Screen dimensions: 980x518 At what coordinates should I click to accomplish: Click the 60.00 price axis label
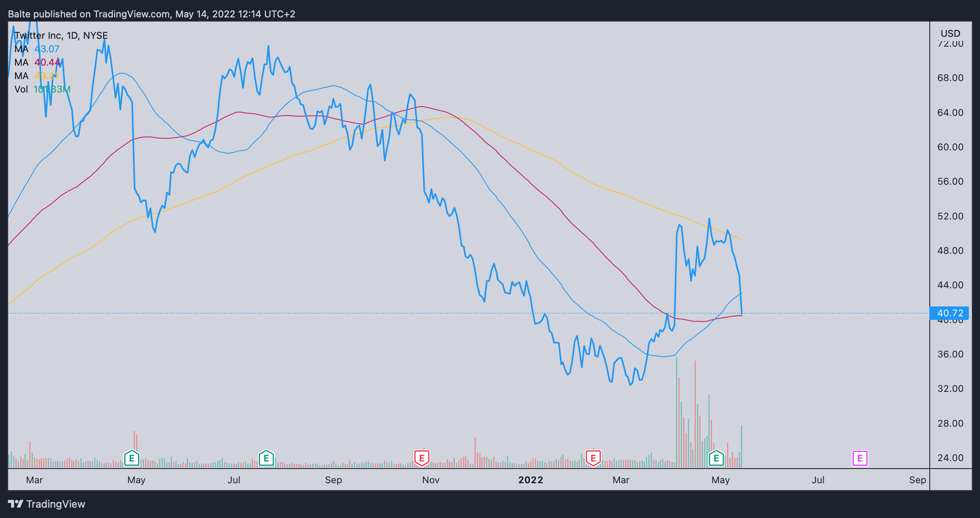pyautogui.click(x=950, y=147)
